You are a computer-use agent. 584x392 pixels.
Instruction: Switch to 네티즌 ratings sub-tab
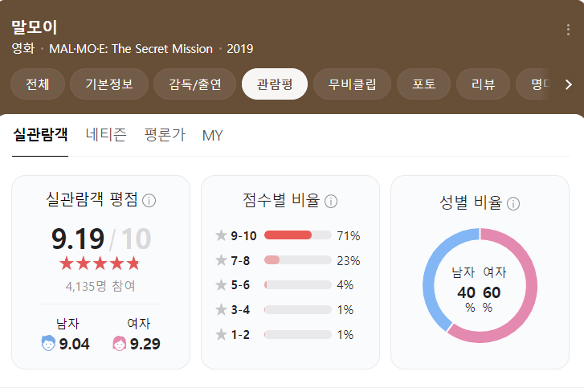106,135
